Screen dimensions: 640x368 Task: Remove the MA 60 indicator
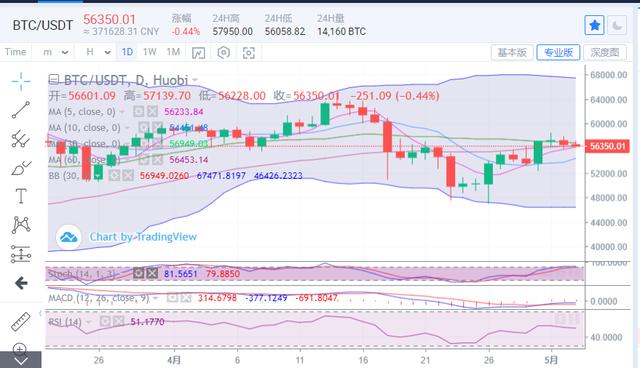157,160
